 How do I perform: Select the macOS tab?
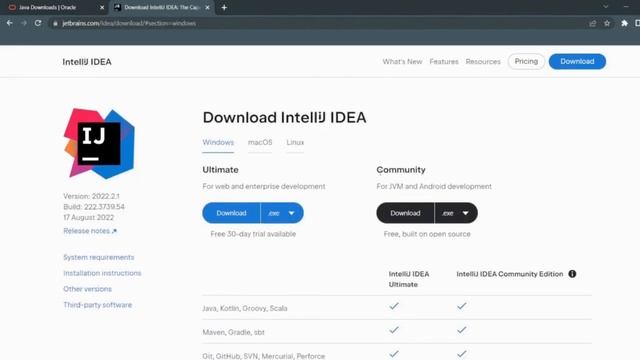pos(260,142)
